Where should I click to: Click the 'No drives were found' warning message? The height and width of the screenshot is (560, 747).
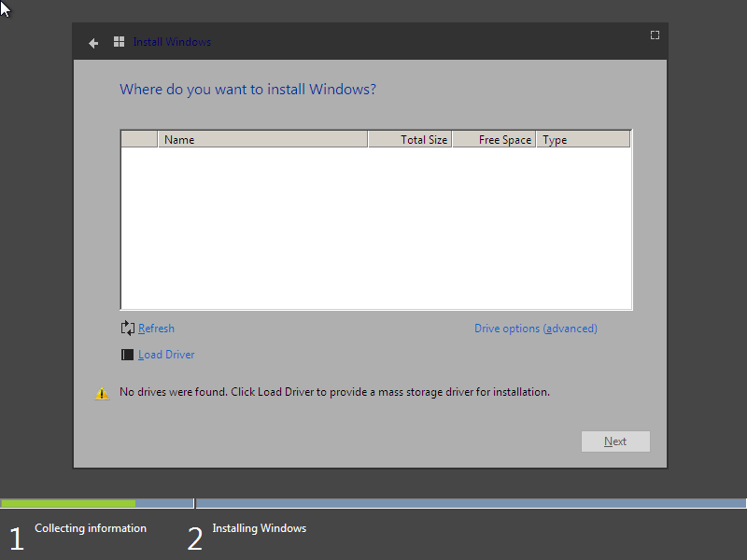(334, 392)
